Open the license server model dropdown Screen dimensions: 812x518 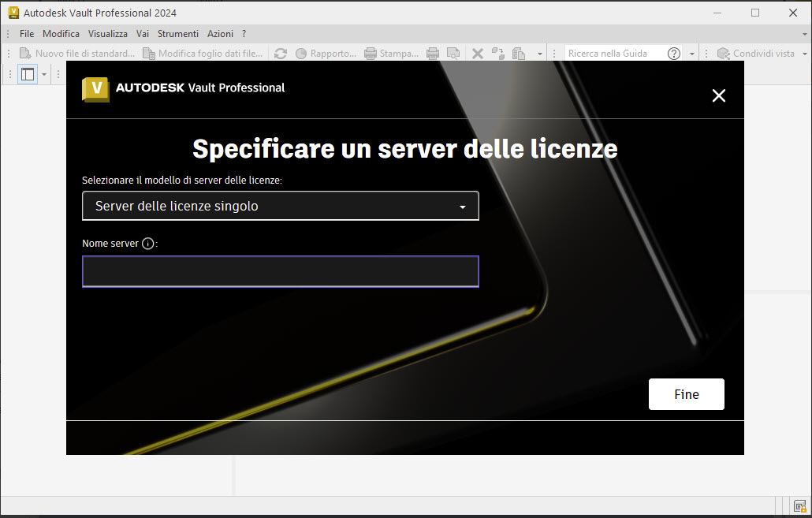(280, 206)
